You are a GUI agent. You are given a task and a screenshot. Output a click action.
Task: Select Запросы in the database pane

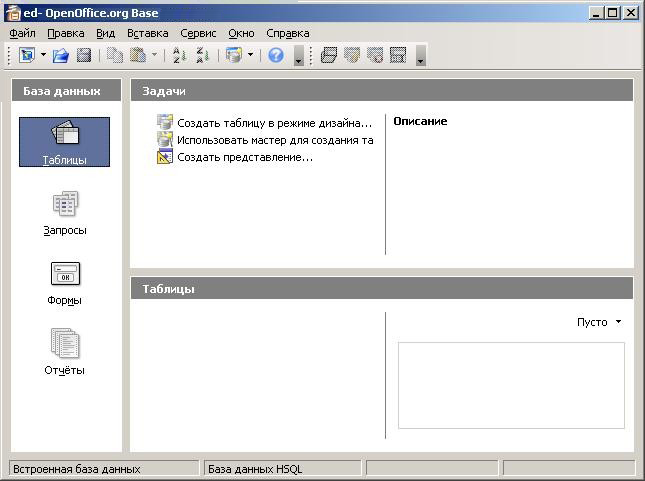[x=65, y=213]
